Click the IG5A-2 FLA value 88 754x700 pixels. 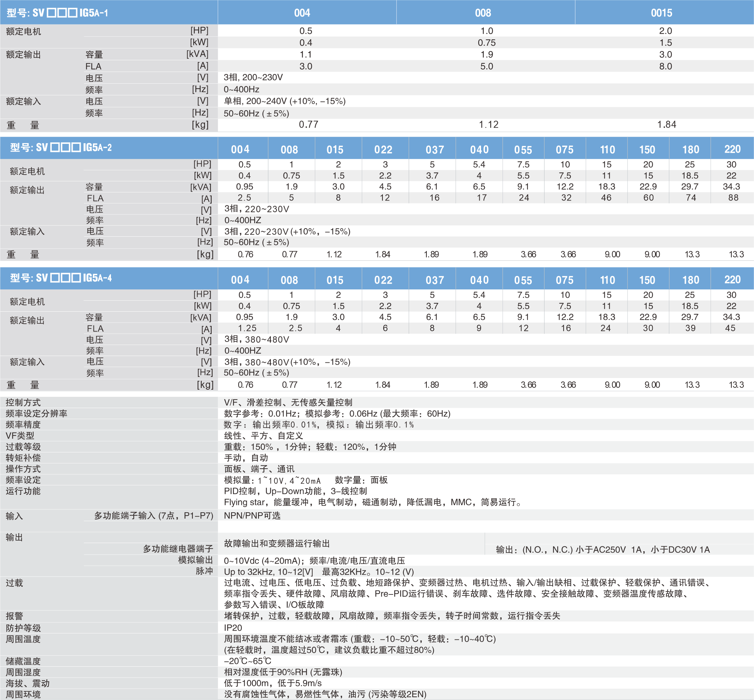(733, 198)
